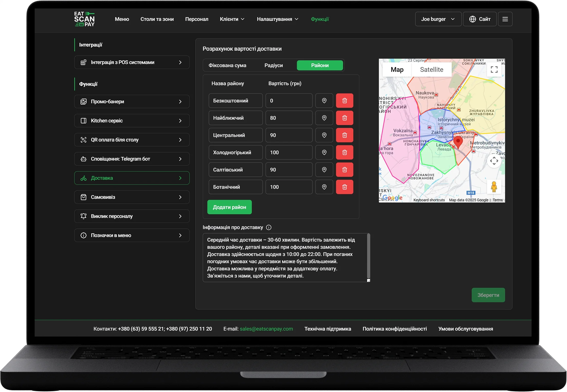Viewport: 567px width, 392px height.
Task: Click location pin for Салтівський district
Action: click(324, 169)
